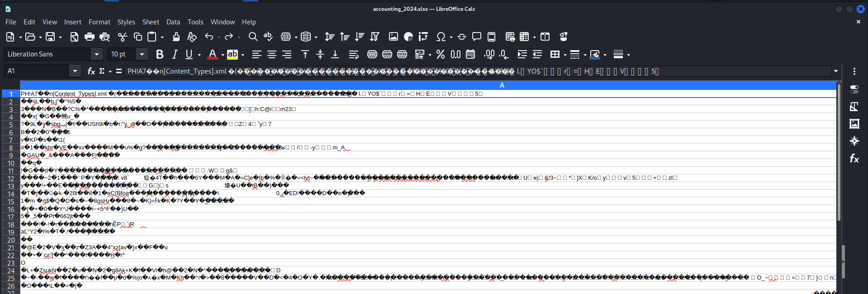The width and height of the screenshot is (868, 294).
Task: Expand the Name Box dropdown arrow
Action: point(75,71)
